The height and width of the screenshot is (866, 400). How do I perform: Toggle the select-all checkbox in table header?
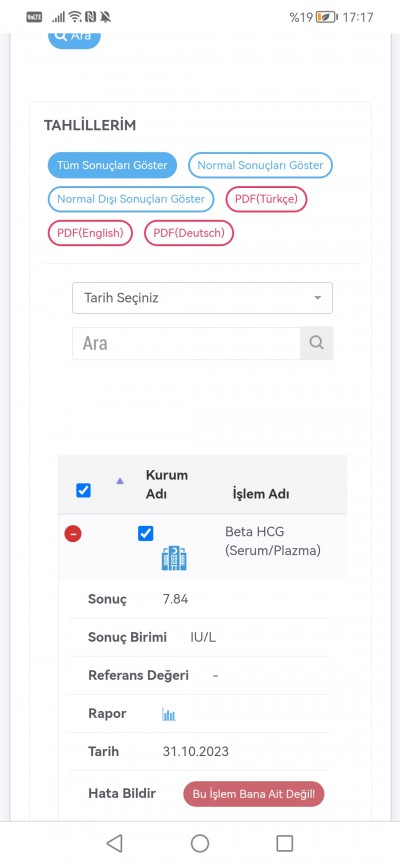point(83,490)
